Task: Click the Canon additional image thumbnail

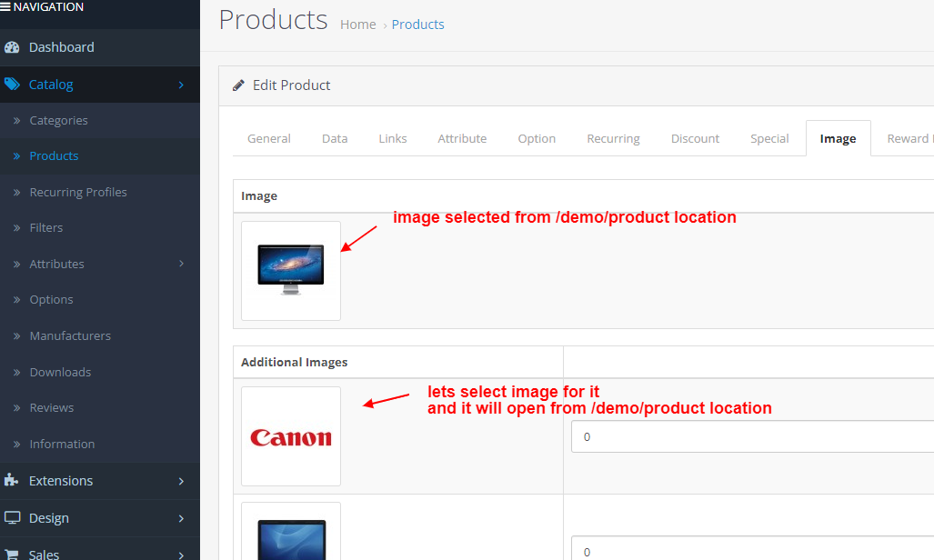Action: (290, 435)
